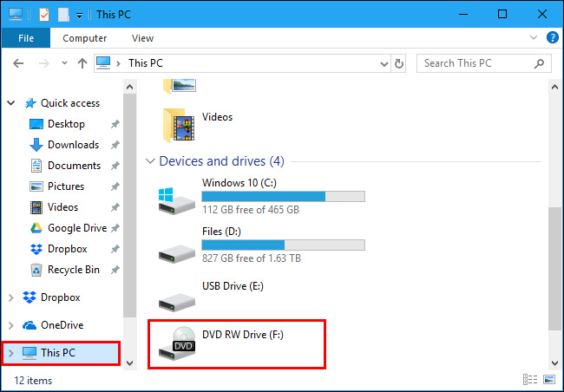This screenshot has width=564, height=392.
Task: Click the 112 GB free of 465 GB text
Action: coord(251,210)
